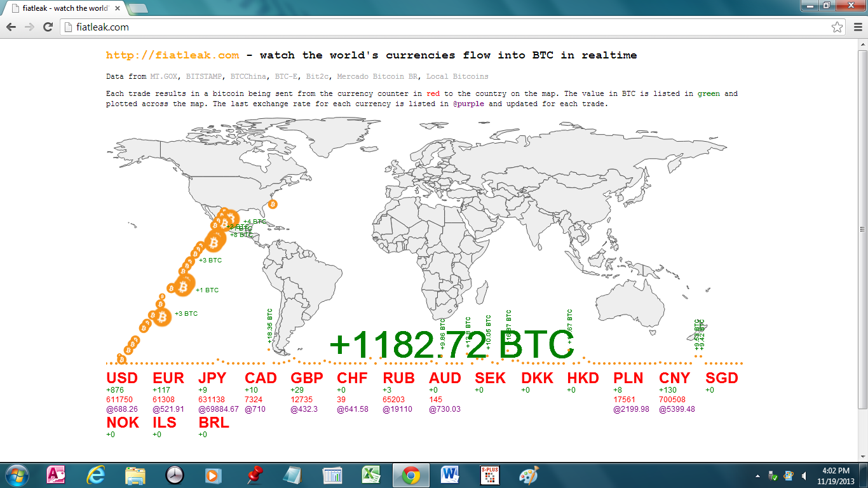Open Windows Explorer folder on taskbar
Image resolution: width=868 pixels, height=488 pixels.
pyautogui.click(x=135, y=475)
